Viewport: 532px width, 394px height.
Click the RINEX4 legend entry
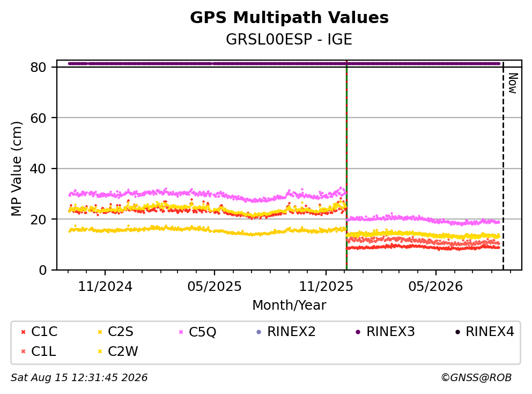[x=484, y=332]
